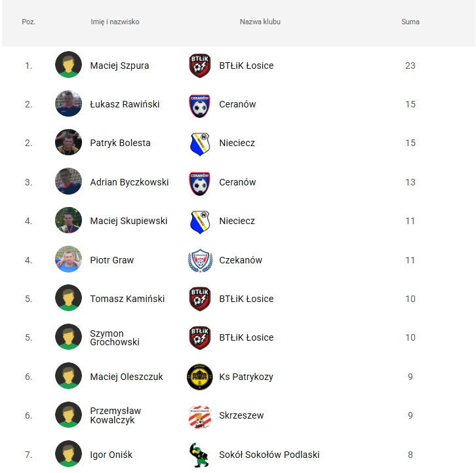Screen dimensions: 476x473
Task: Sort by the Suma column header
Action: (x=410, y=22)
